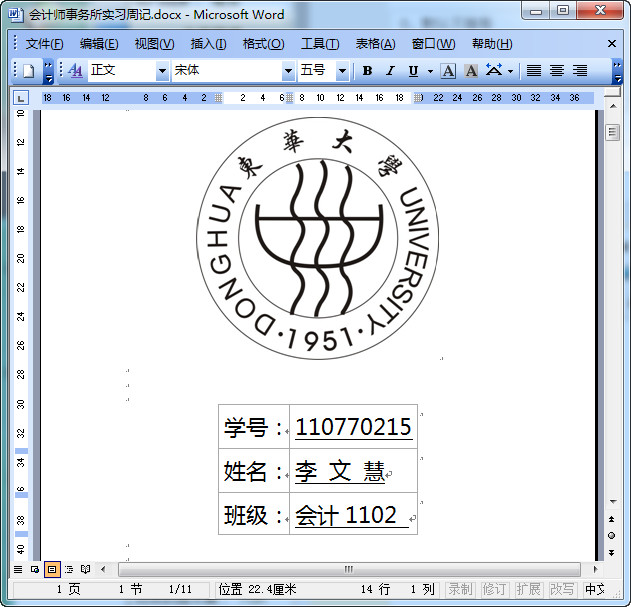Open the 帮助(H) menu
The image size is (631, 607).
point(492,44)
